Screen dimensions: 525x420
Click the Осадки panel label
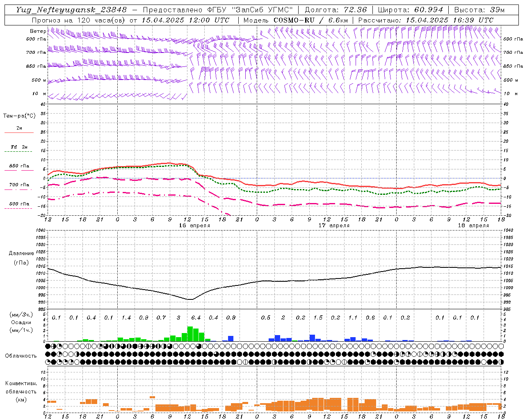[x=21, y=322]
